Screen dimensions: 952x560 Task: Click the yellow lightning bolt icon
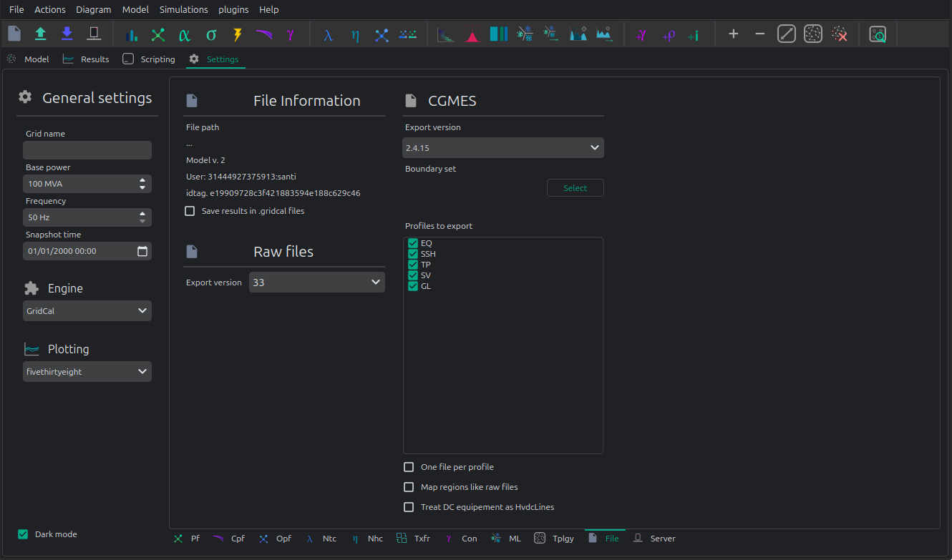click(x=238, y=34)
